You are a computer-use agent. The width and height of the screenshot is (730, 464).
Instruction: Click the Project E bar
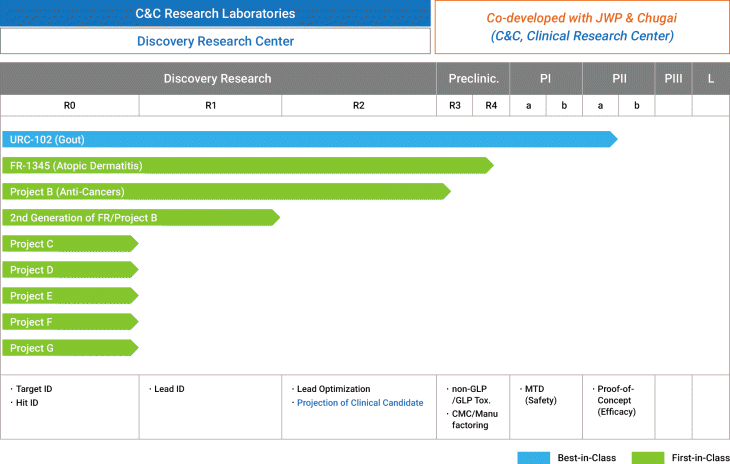pyautogui.click(x=70, y=296)
